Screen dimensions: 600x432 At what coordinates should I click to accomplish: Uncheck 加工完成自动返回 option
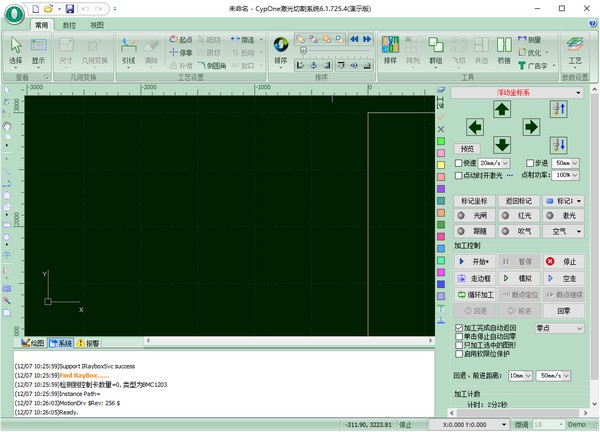(x=459, y=328)
